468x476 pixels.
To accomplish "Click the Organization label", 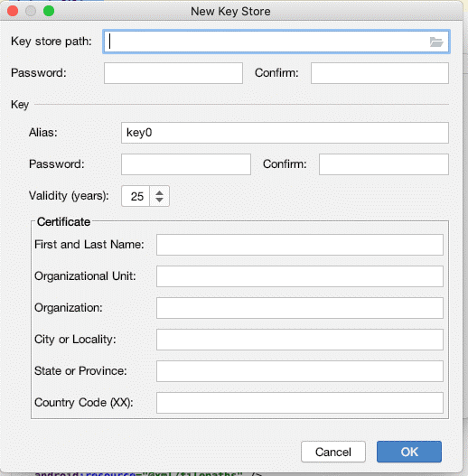I will [69, 308].
